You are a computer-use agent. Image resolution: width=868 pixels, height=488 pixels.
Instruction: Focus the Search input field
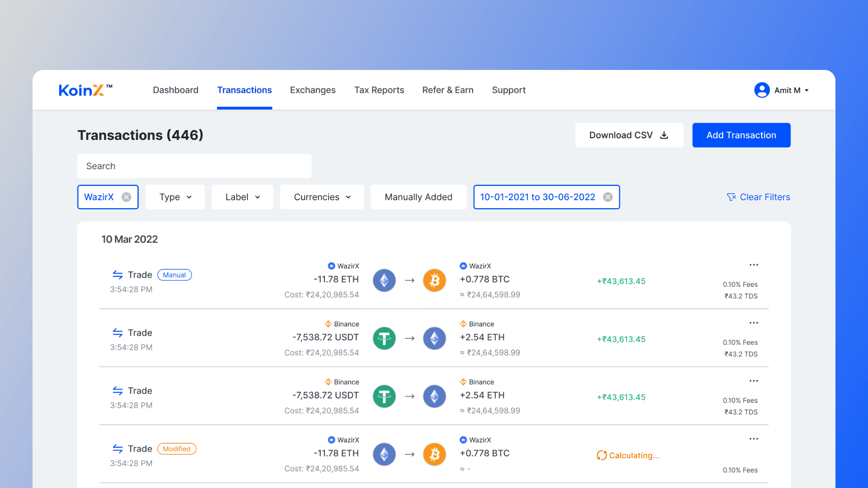(x=194, y=166)
